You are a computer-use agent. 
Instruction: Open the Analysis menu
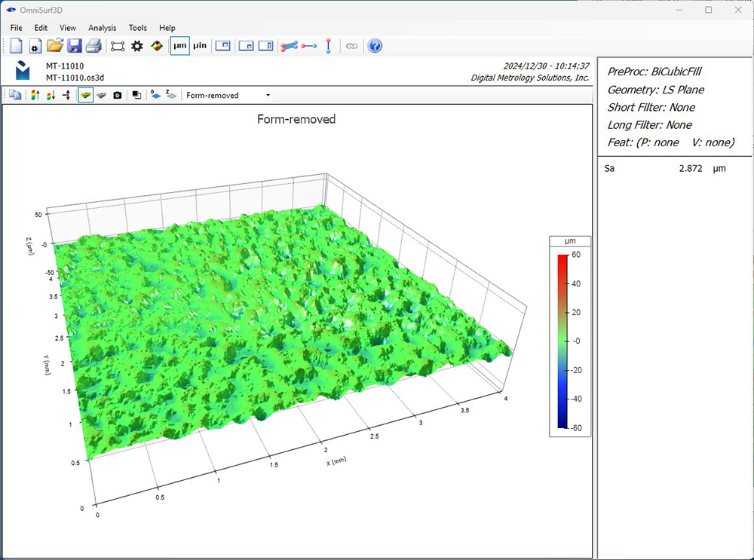tap(103, 28)
